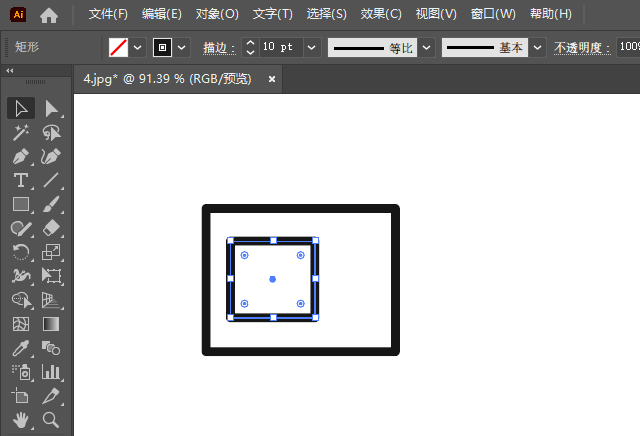The image size is (640, 436).
Task: Select the Perspective Grid tool
Action: [x=51, y=300]
